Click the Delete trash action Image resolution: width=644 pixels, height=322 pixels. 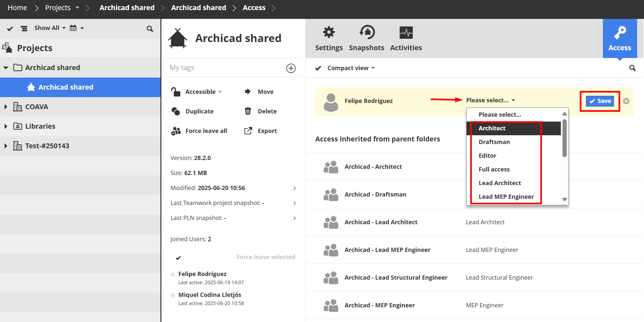pos(261,111)
